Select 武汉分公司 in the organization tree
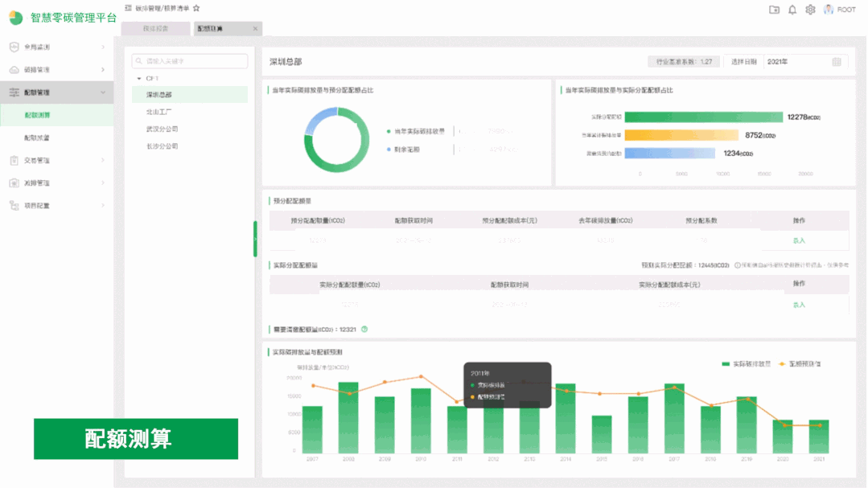 click(x=162, y=129)
